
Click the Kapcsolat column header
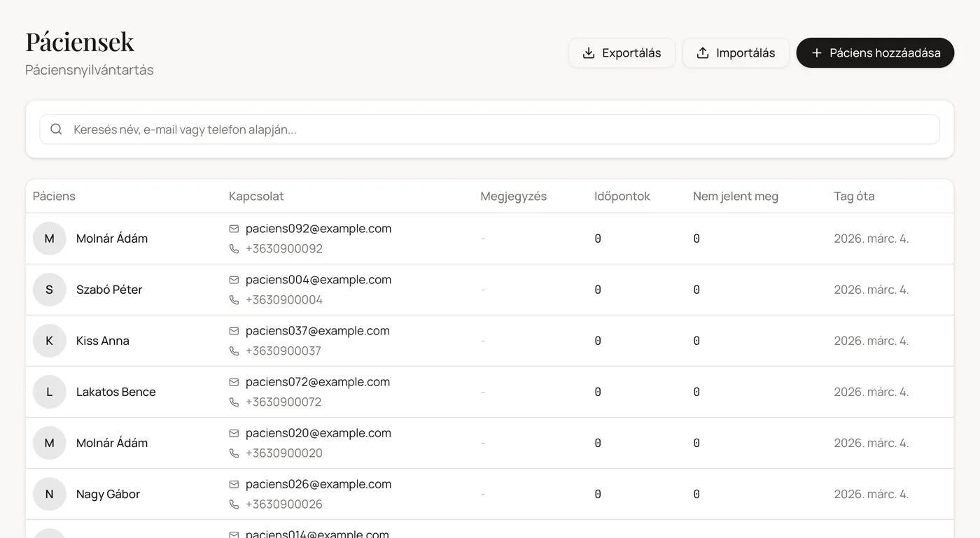tap(256, 197)
